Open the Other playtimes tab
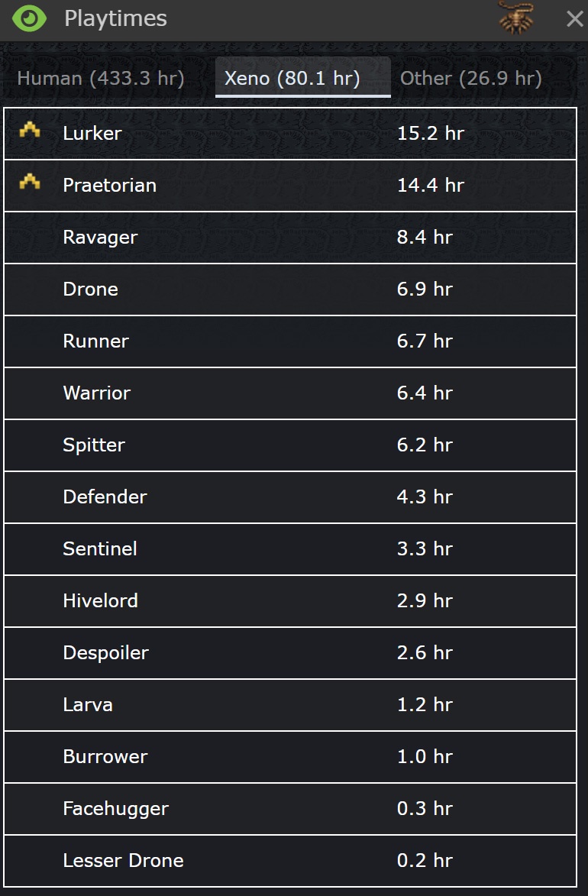The image size is (588, 896). pos(470,79)
